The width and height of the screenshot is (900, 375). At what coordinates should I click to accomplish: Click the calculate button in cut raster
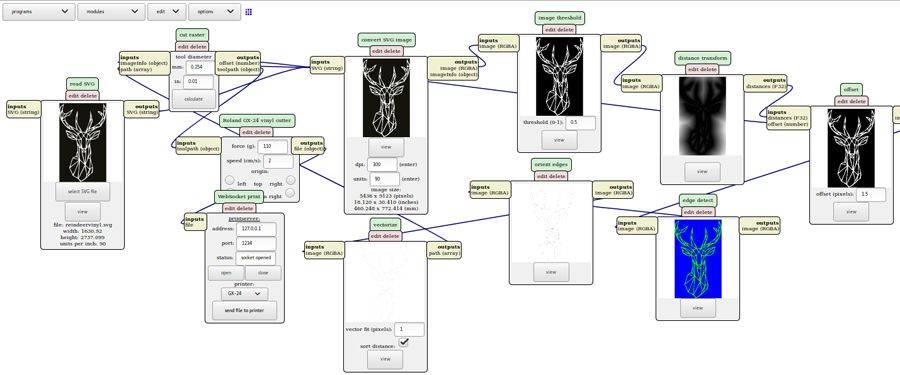tap(193, 99)
